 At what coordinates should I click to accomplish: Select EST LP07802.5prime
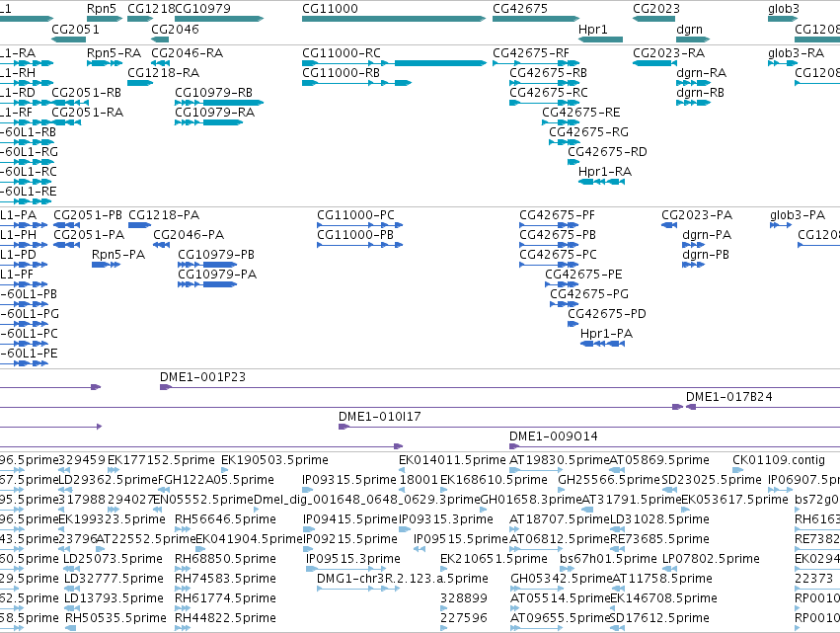pyautogui.click(x=712, y=559)
